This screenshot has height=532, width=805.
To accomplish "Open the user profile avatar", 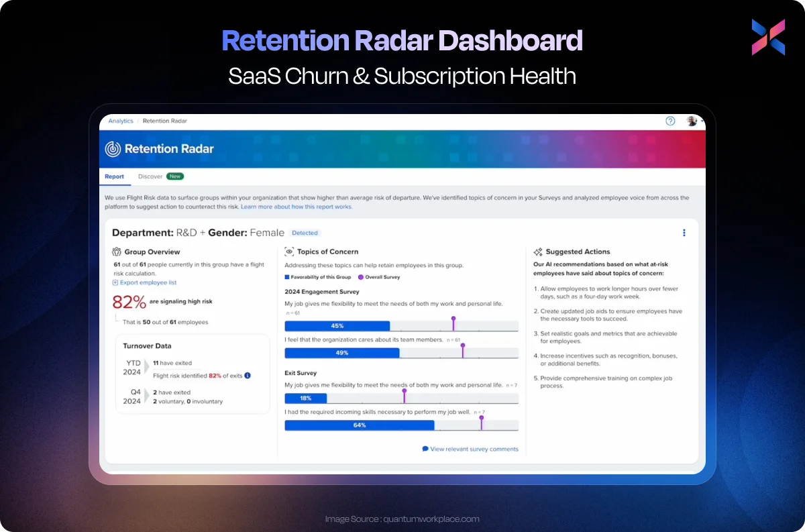I will pyautogui.click(x=692, y=121).
